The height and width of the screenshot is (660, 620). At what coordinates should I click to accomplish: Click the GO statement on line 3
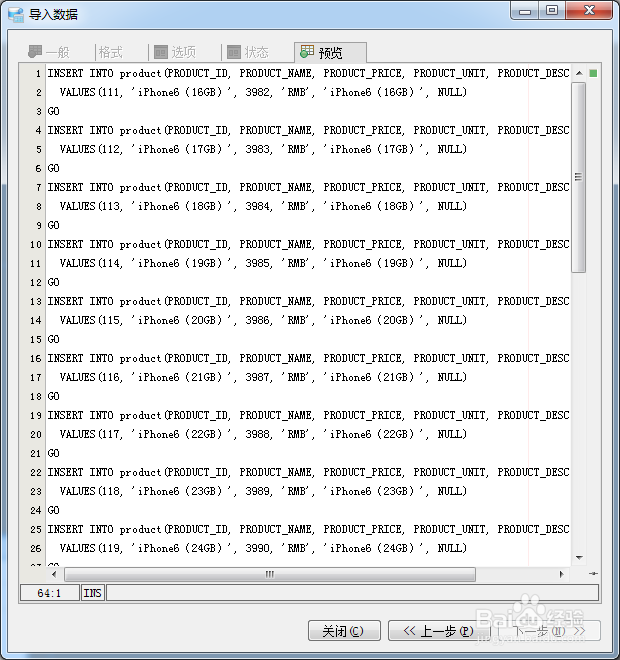[x=53, y=111]
